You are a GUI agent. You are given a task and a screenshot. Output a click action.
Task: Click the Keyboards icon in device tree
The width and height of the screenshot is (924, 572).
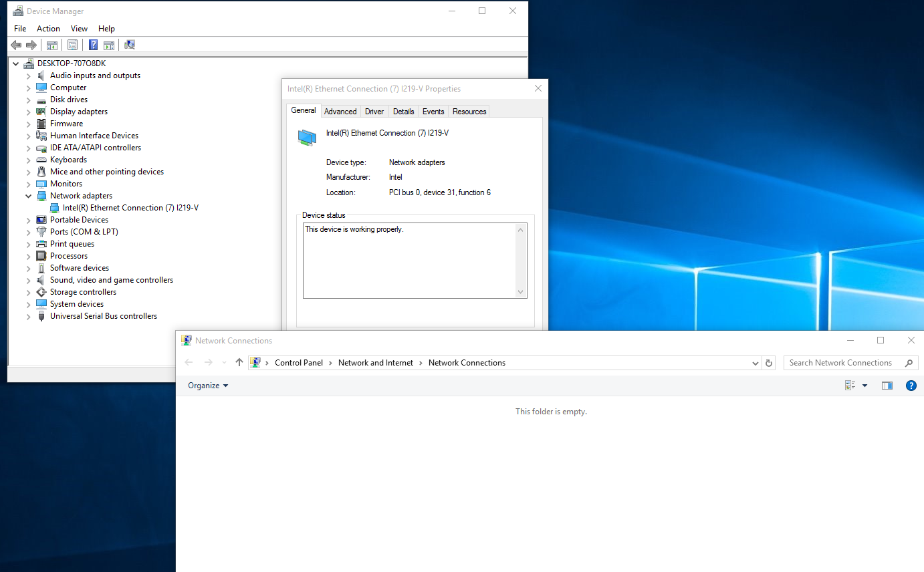coord(41,160)
